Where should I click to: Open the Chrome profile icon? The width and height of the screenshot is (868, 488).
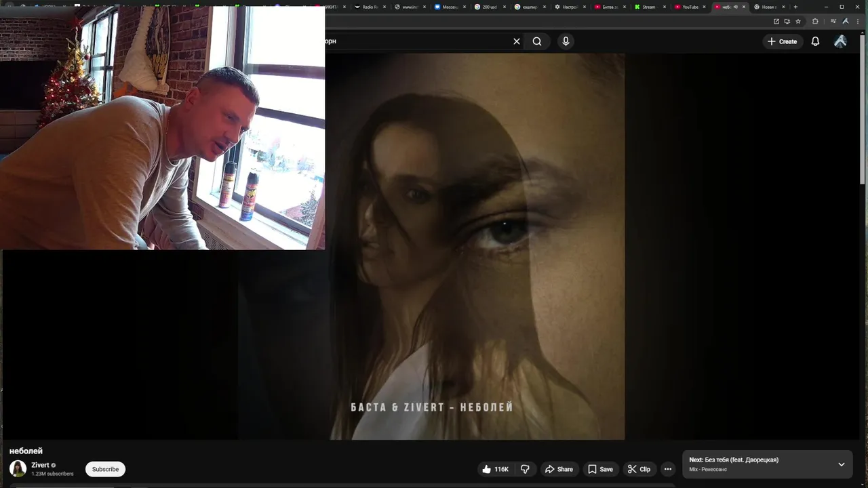tap(844, 21)
